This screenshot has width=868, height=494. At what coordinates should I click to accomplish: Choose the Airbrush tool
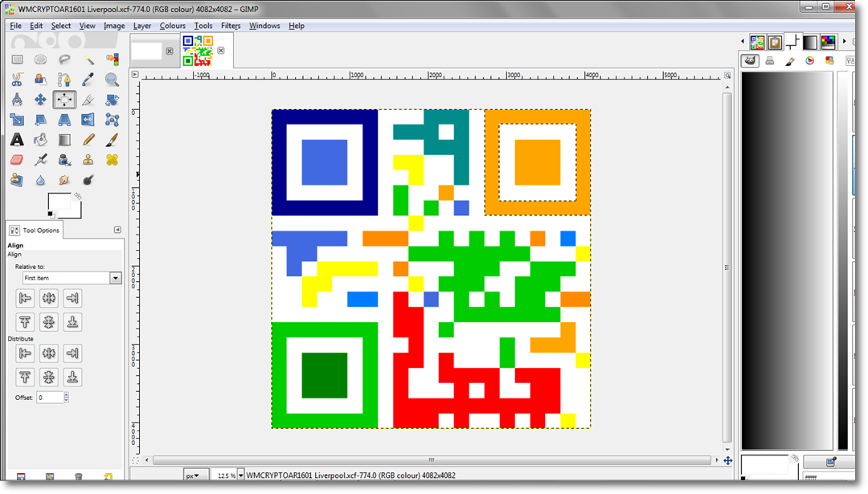pyautogui.click(x=40, y=160)
